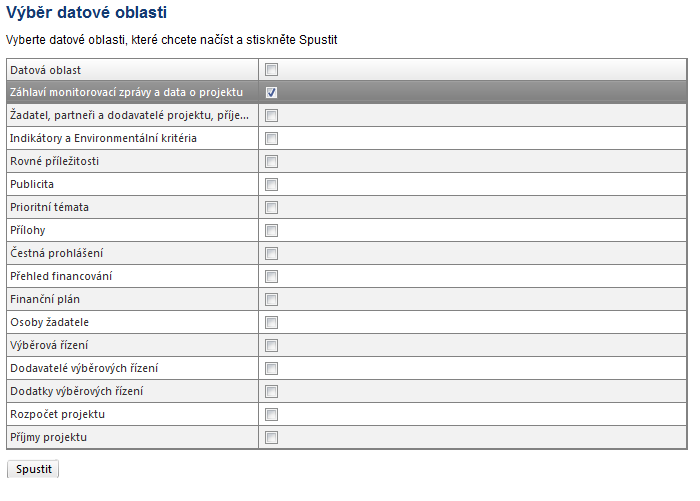The image size is (700, 501).
Task: Tick the Výběrová řízení checkbox
Action: tap(271, 346)
